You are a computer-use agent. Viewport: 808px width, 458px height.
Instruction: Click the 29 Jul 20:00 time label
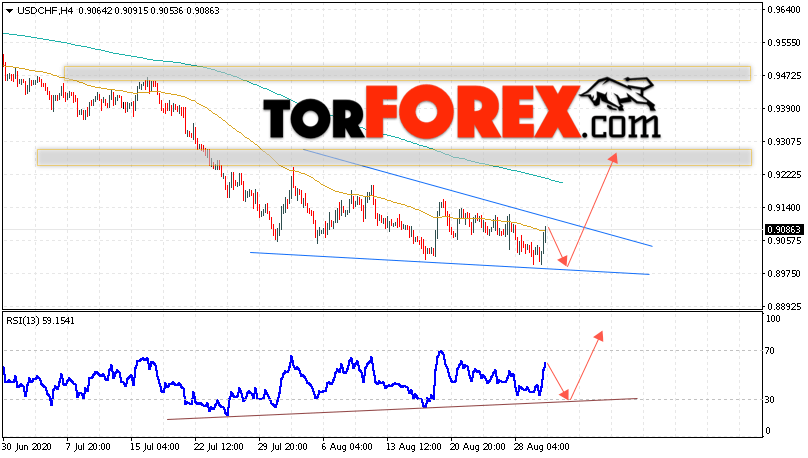tap(283, 447)
